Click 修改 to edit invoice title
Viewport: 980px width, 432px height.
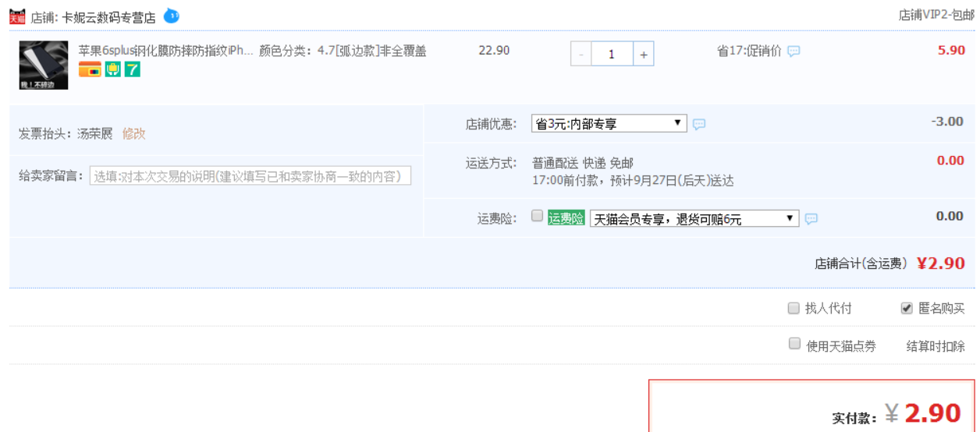(x=134, y=133)
